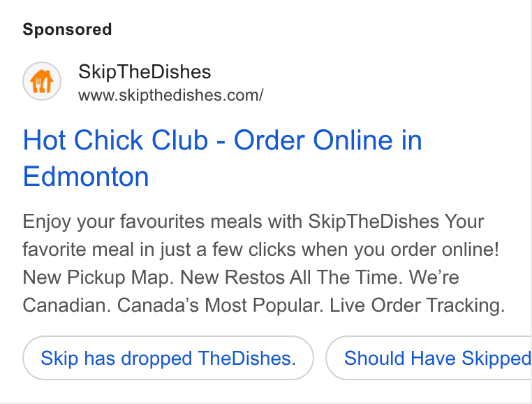Open the 'Should Have Skipped' sitelink chip
The height and width of the screenshot is (404, 532).
pyautogui.click(x=429, y=358)
